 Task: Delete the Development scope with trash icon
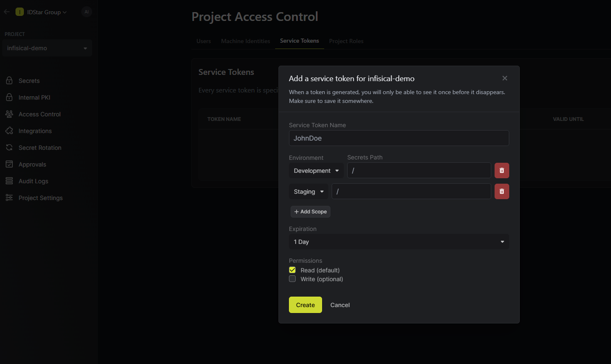coord(502,170)
